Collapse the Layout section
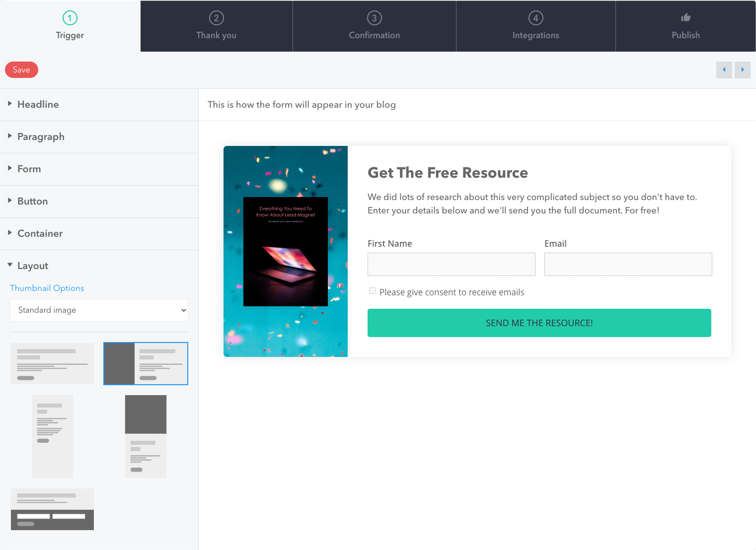Image resolution: width=756 pixels, height=550 pixels. pos(33,266)
